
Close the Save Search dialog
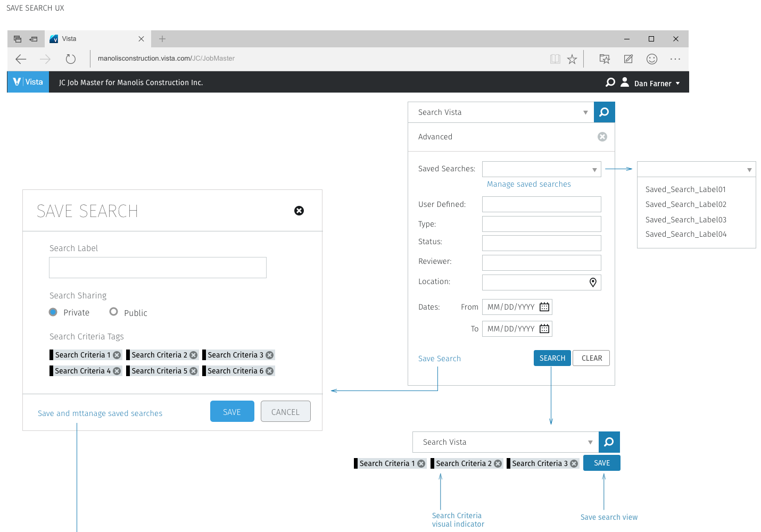point(299,211)
